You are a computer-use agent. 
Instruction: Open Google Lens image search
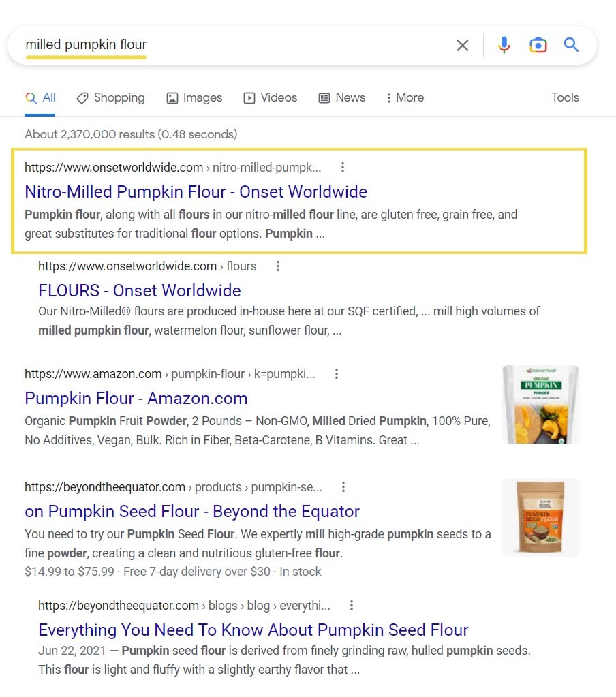point(538,46)
